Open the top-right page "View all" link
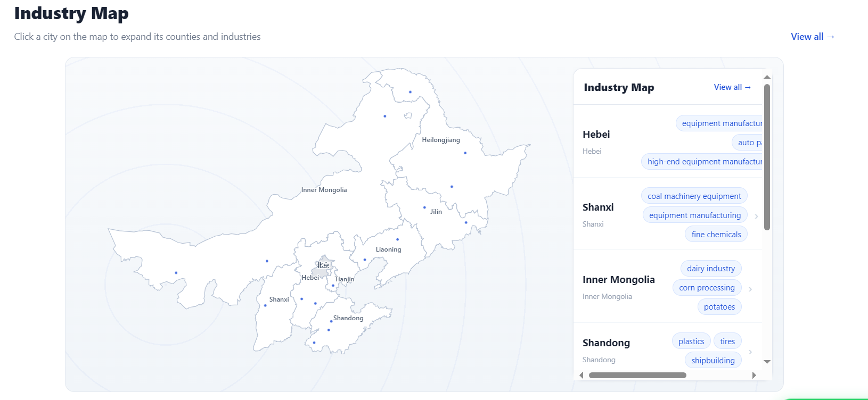Viewport: 868px width, 400px height. point(813,37)
